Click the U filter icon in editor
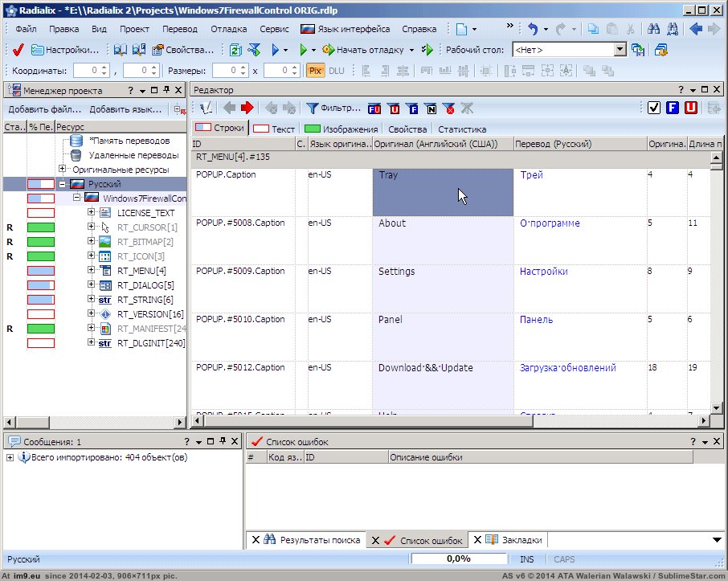728x581 pixels. coord(393,108)
